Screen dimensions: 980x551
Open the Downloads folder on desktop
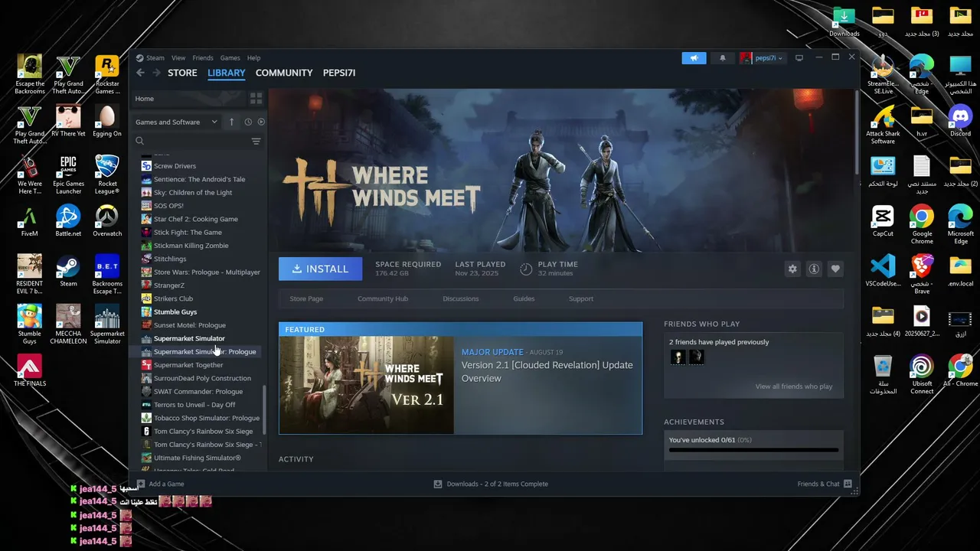click(844, 21)
